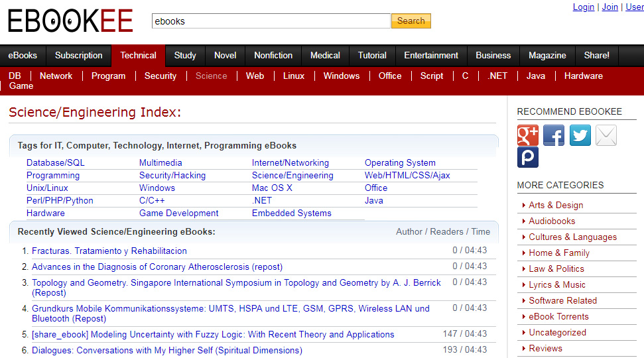Viewport: 644px width, 358px height.
Task: Click the Login link
Action: (x=584, y=7)
